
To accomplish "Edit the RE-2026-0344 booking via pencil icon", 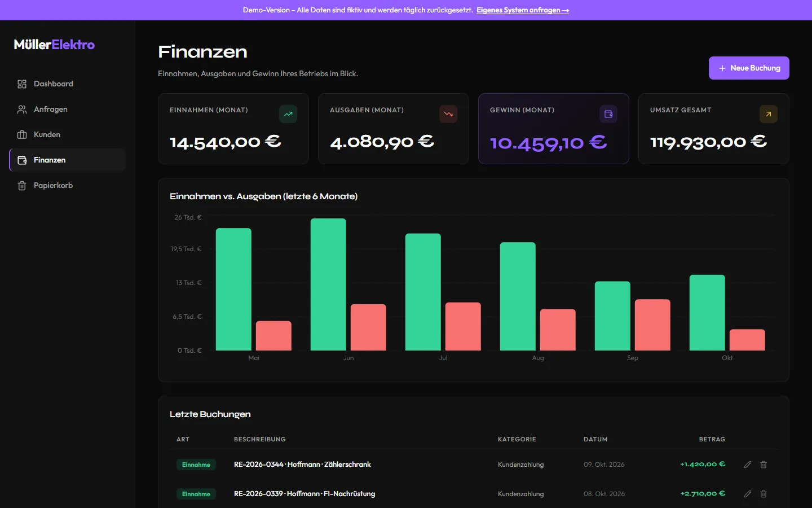I will pos(748,465).
